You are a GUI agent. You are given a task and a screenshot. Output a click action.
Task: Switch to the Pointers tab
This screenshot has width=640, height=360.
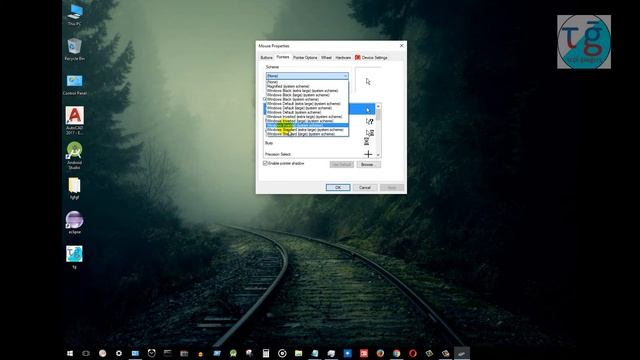click(x=282, y=57)
